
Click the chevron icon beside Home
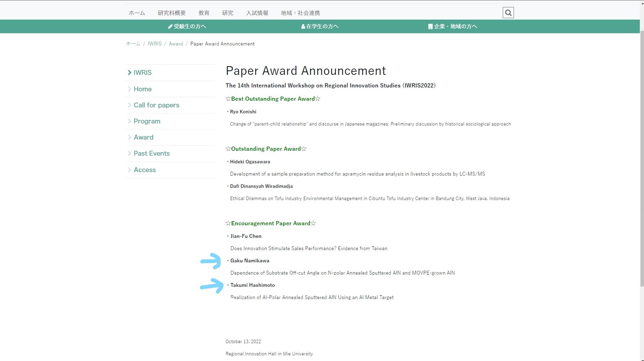[x=129, y=89]
